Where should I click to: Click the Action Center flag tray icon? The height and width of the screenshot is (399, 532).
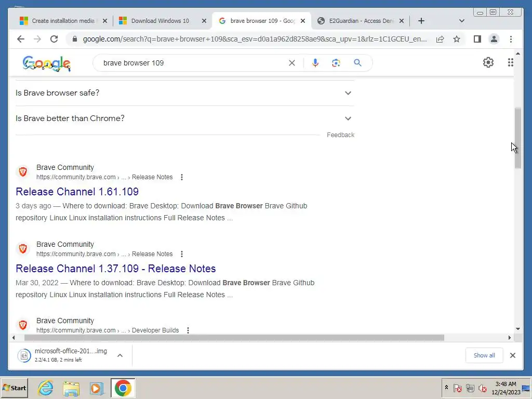tap(457, 388)
